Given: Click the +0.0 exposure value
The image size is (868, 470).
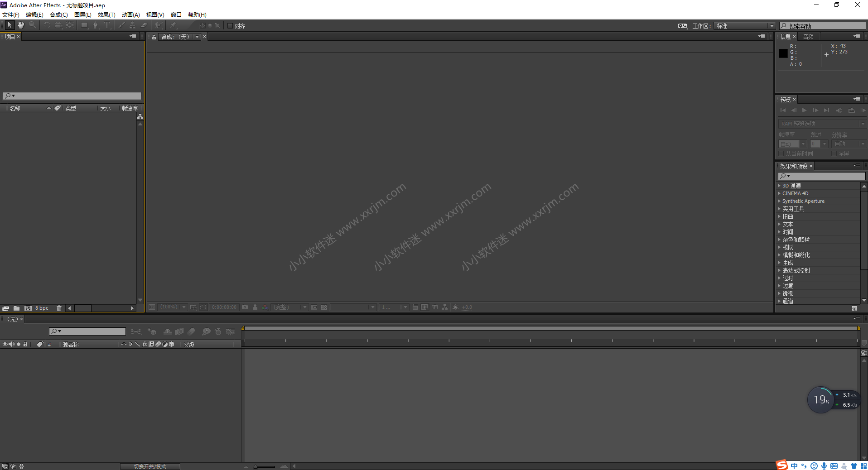Looking at the screenshot, I should pos(467,307).
